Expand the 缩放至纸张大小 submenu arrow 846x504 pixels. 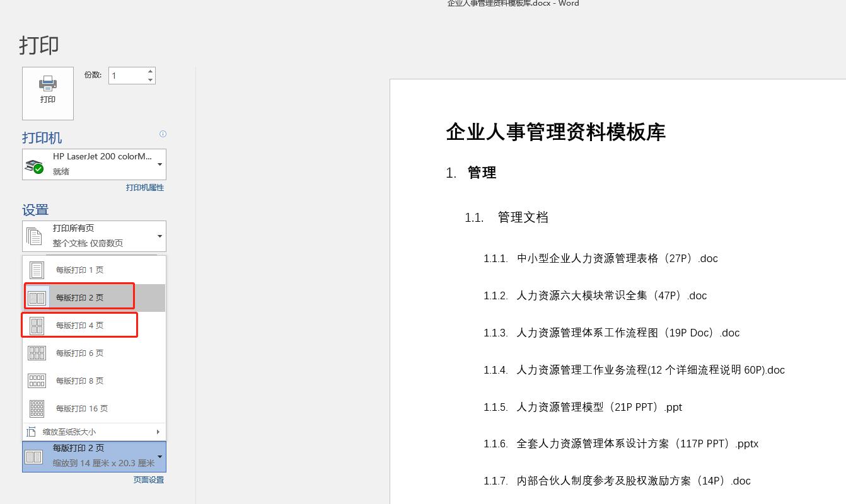158,432
